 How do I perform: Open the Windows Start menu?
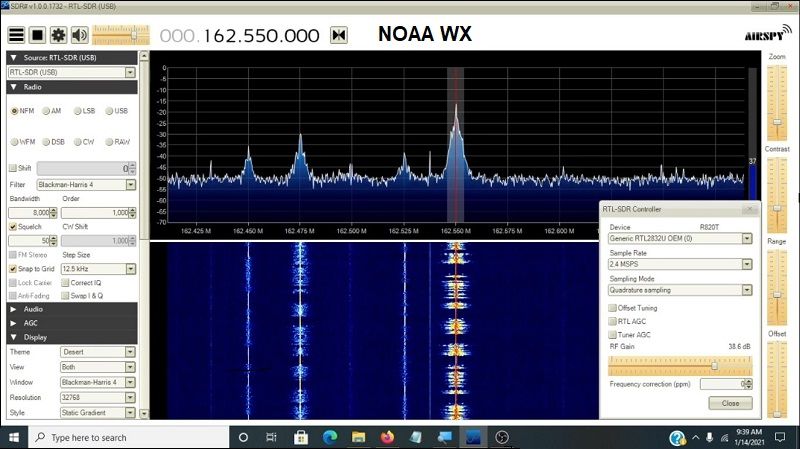[x=14, y=437]
